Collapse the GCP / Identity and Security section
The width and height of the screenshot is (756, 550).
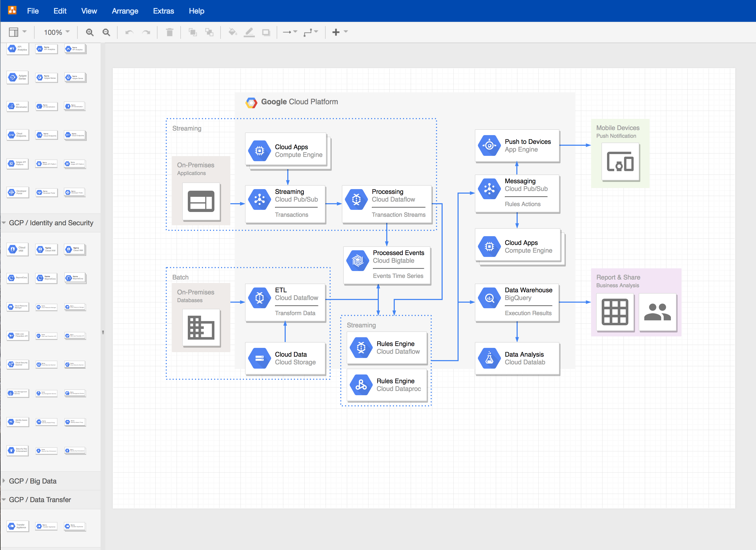[51, 223]
